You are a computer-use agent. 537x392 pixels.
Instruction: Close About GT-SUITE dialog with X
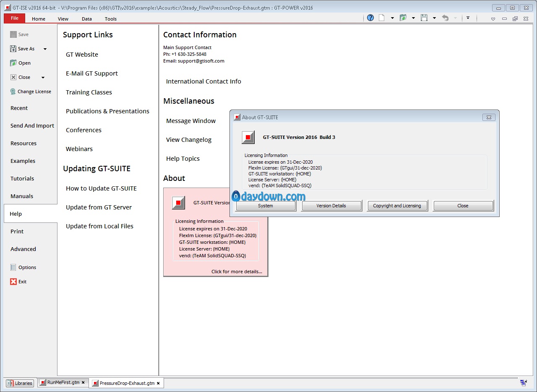click(489, 118)
